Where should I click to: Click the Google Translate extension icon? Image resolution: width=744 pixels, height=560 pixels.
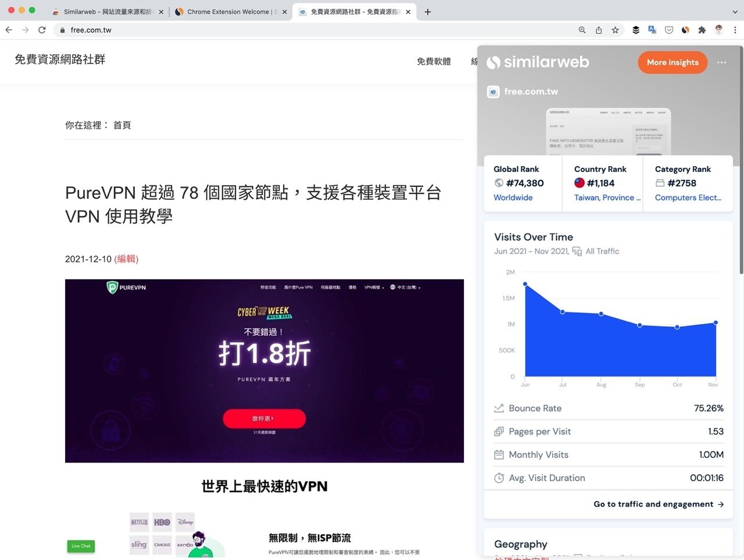652,30
